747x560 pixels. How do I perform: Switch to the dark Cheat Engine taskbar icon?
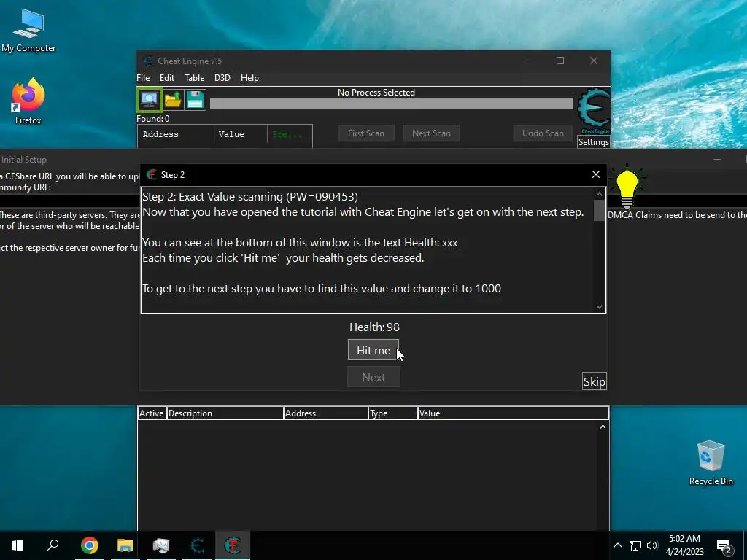coord(197,545)
